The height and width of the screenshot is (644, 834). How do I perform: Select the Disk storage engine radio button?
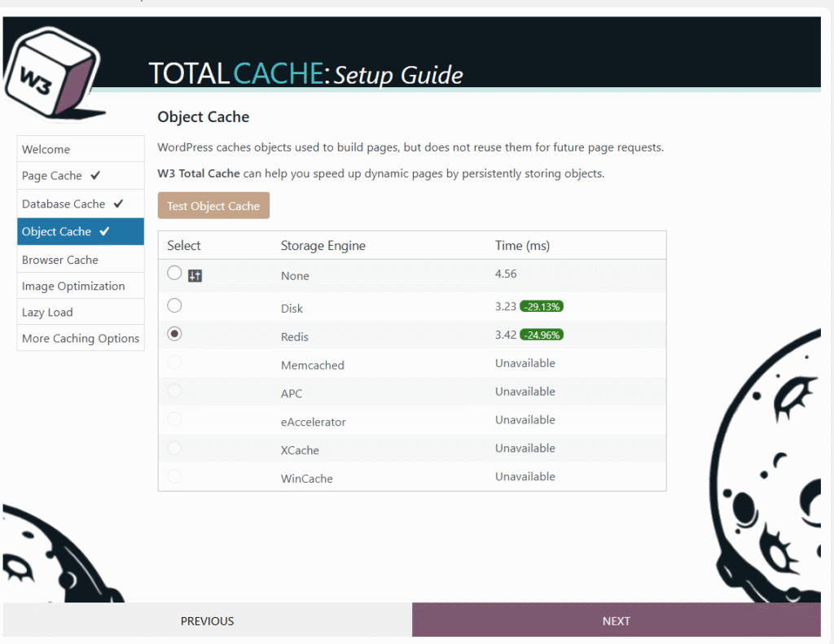pyautogui.click(x=174, y=305)
